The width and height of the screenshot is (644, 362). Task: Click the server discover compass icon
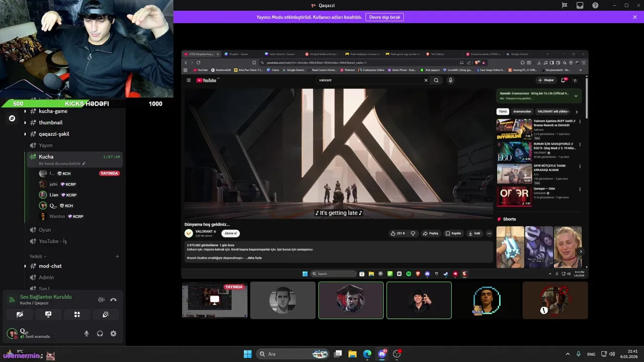[12, 119]
